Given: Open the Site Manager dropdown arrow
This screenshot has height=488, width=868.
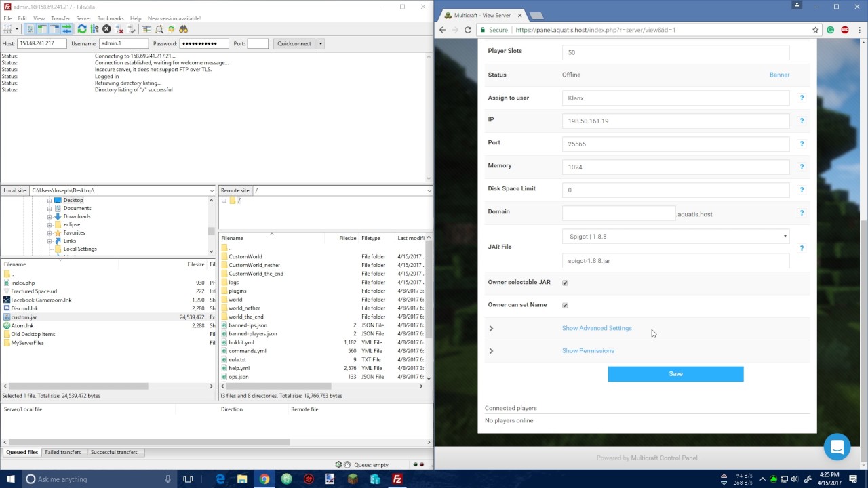Looking at the screenshot, I should (16, 29).
